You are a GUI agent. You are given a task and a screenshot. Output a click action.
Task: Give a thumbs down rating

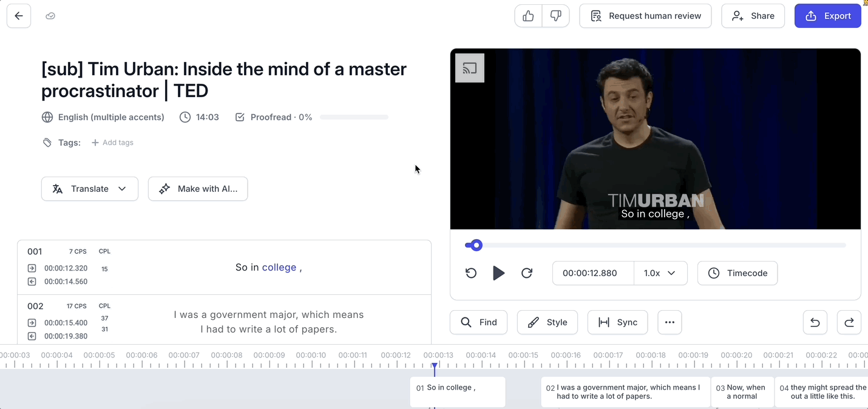pos(555,16)
